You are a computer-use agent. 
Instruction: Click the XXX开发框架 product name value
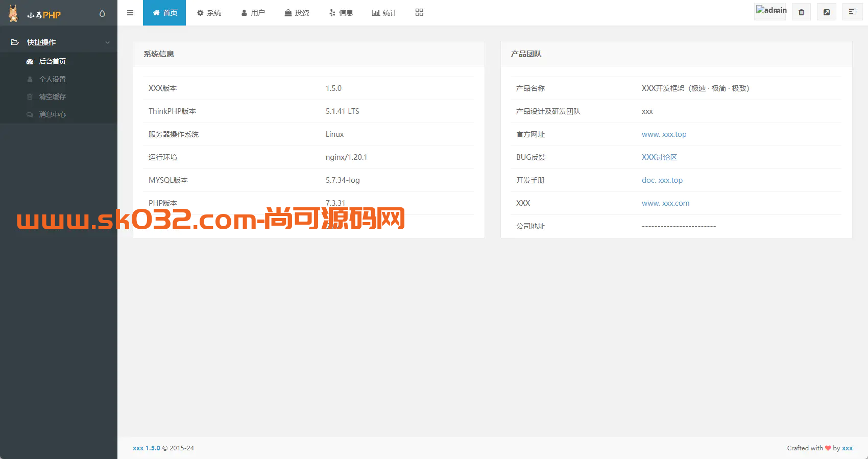click(x=695, y=88)
